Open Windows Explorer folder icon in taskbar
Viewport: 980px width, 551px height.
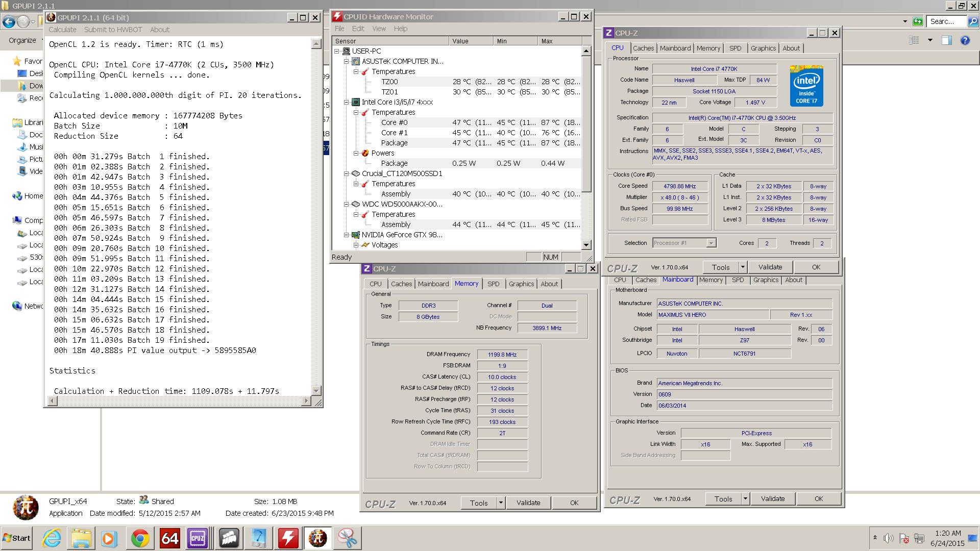(x=81, y=538)
